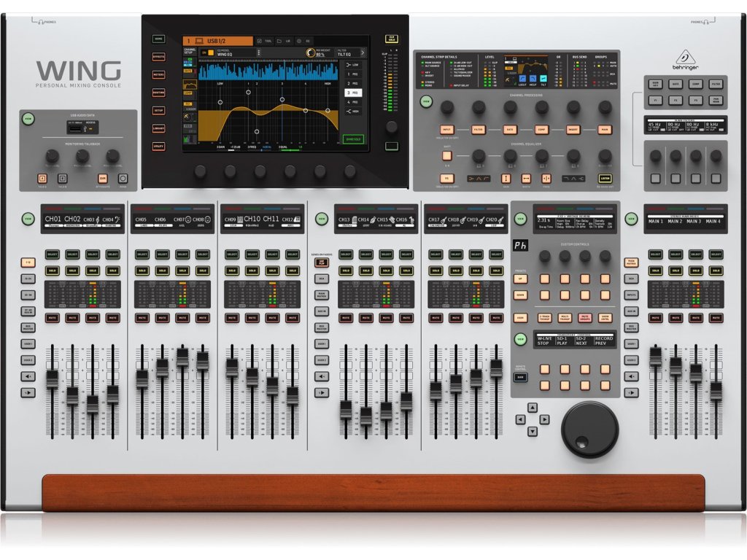Toggle the Listen button in channel equalizer
Viewport: 747px width, 560px height.
[x=605, y=179]
